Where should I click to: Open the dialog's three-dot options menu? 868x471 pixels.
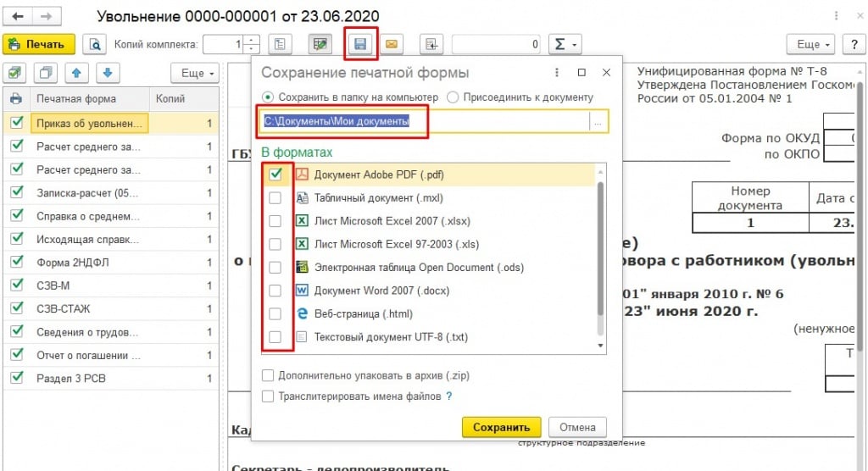tap(557, 73)
